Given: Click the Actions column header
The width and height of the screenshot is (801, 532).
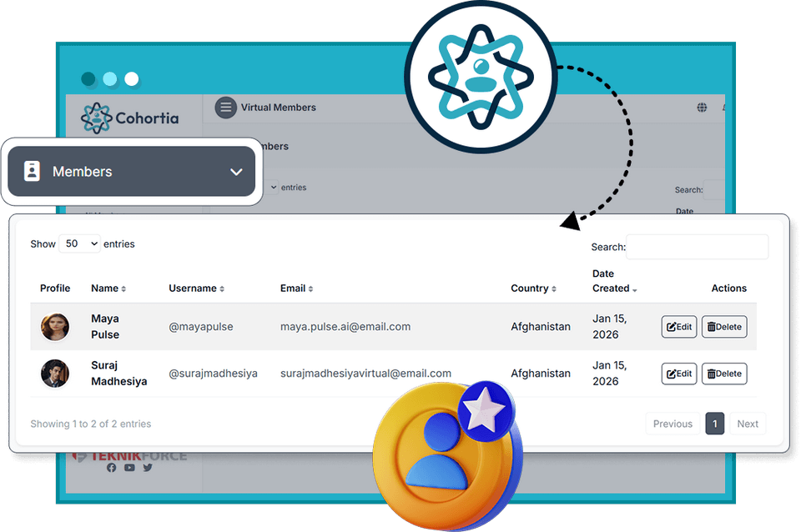Looking at the screenshot, I should point(729,288).
